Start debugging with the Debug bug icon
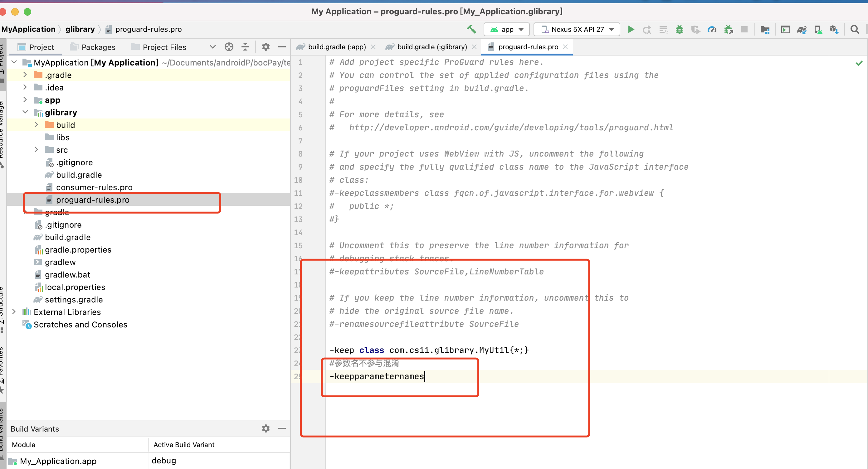Image resolution: width=868 pixels, height=469 pixels. [679, 29]
